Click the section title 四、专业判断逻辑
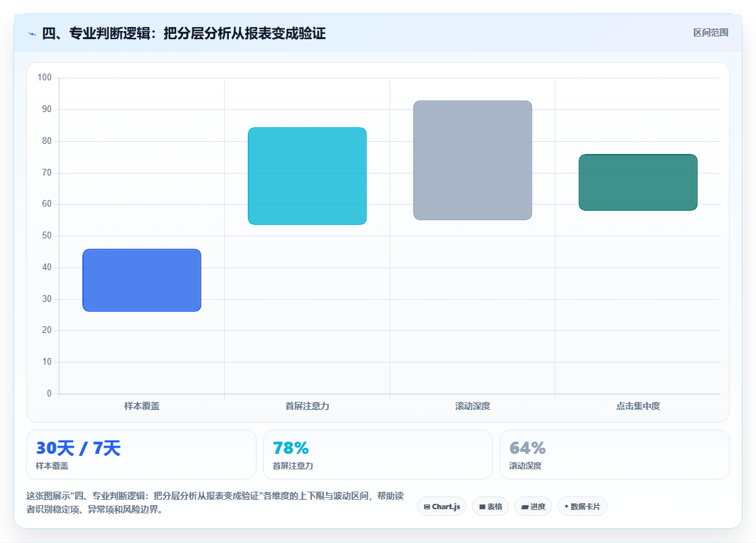The image size is (756, 543). pos(184,33)
